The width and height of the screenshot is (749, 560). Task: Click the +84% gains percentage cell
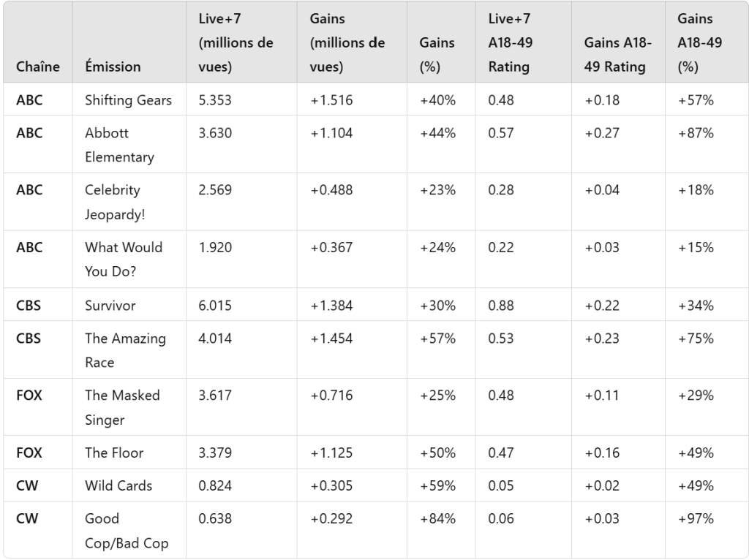pos(437,518)
